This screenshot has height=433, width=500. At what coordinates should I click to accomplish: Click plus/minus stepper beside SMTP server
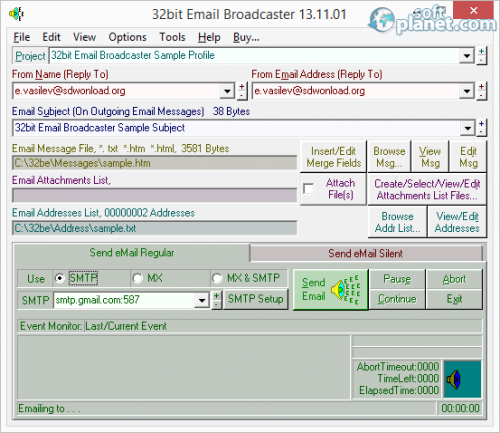click(x=216, y=300)
